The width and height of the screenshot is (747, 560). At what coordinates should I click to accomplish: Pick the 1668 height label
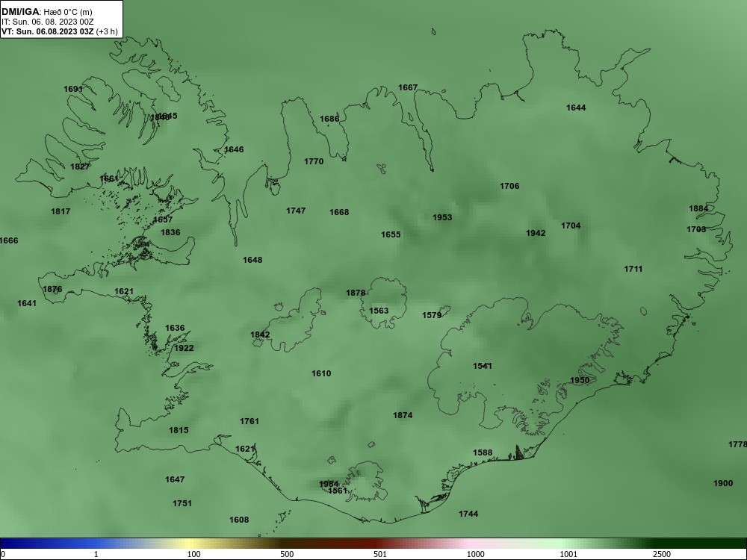pyautogui.click(x=339, y=212)
